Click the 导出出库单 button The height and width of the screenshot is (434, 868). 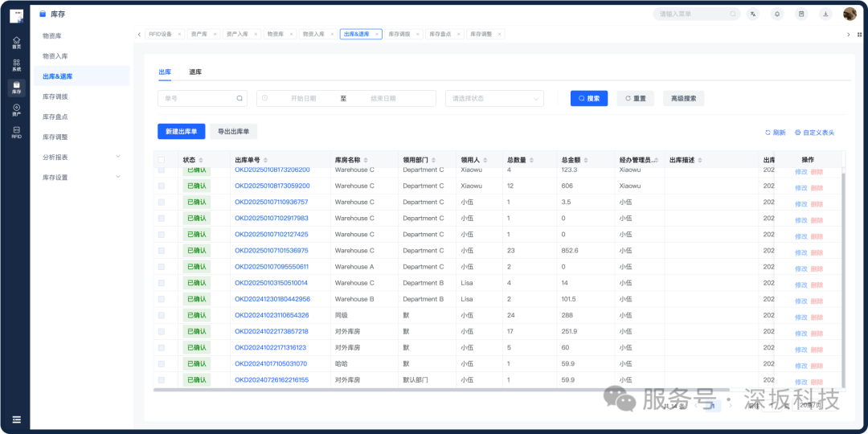[x=234, y=131]
